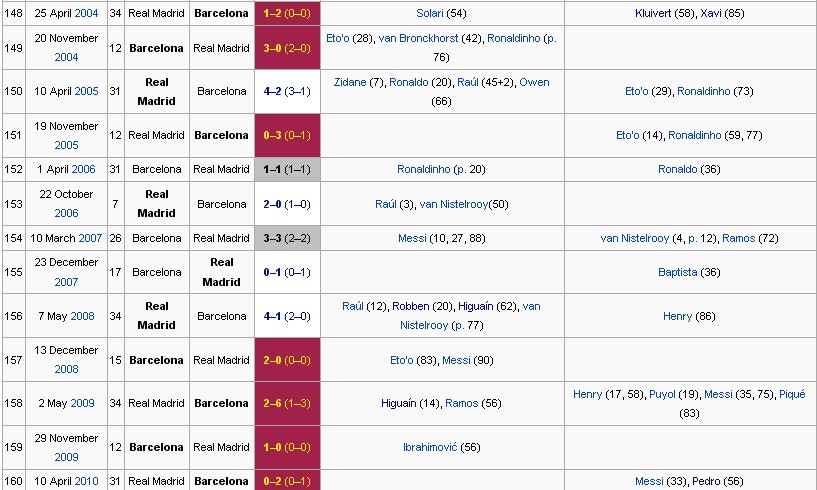Open Ronaldinho link in the 4–2 row

pos(703,91)
